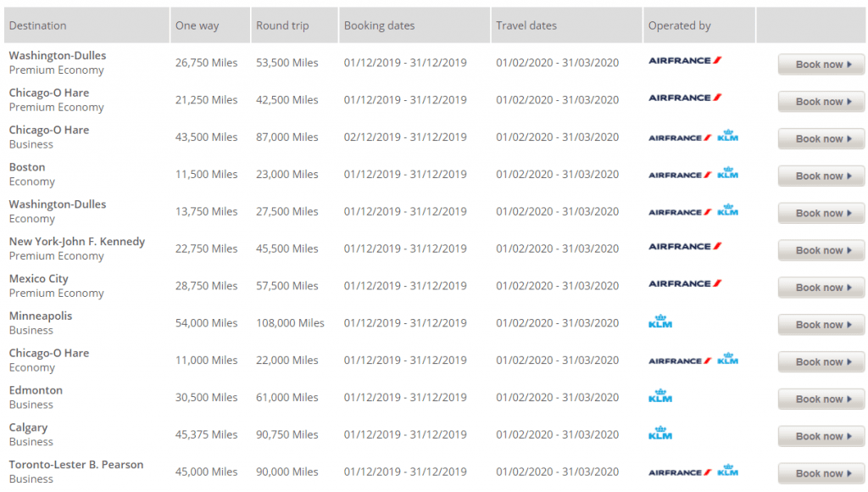Click the KLM logo in the Toronto-Lester B. Pearson row
This screenshot has height=492, width=868.
pos(727,471)
